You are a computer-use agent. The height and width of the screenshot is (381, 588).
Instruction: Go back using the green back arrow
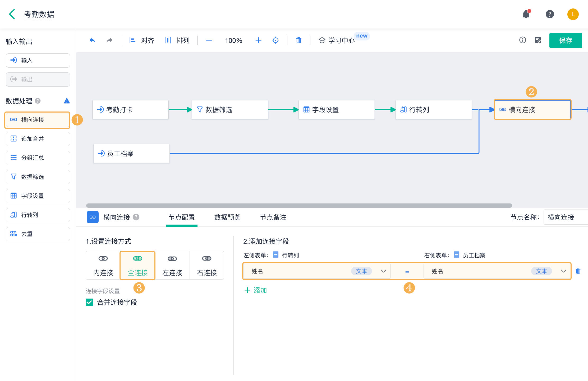pyautogui.click(x=12, y=14)
